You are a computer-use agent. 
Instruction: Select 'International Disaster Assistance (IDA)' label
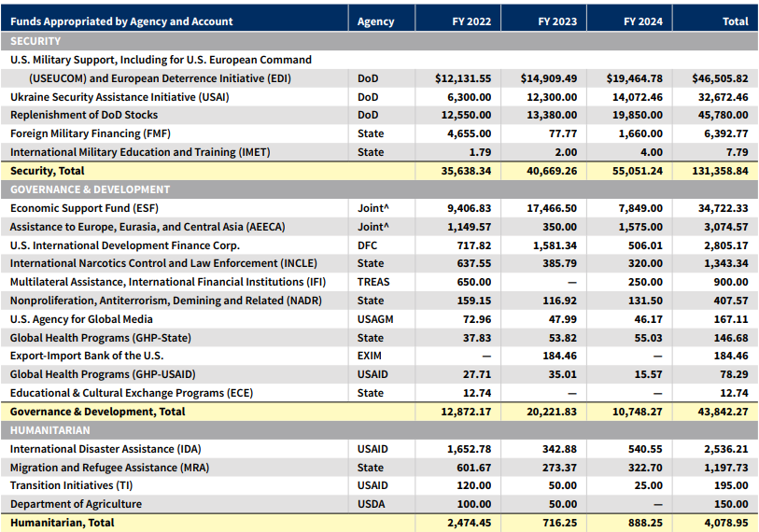[105, 449]
